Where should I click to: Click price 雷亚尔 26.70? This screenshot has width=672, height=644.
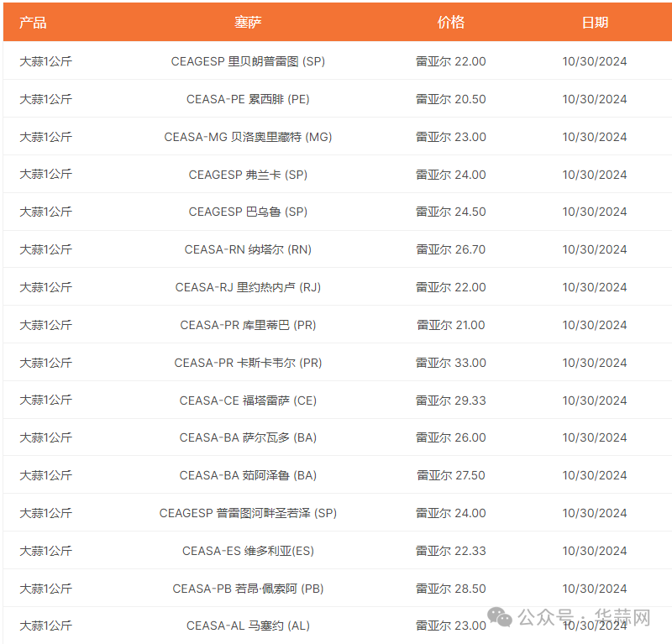pos(451,249)
